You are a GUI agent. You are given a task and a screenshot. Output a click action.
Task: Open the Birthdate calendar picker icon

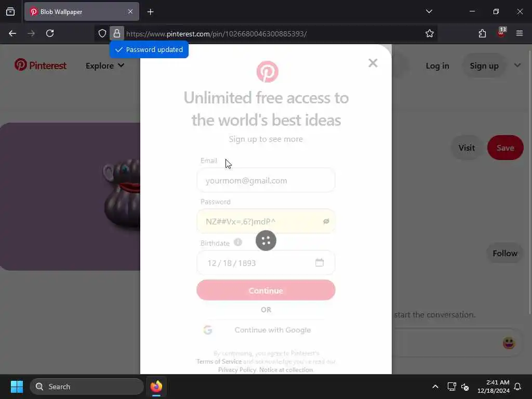[x=320, y=262]
